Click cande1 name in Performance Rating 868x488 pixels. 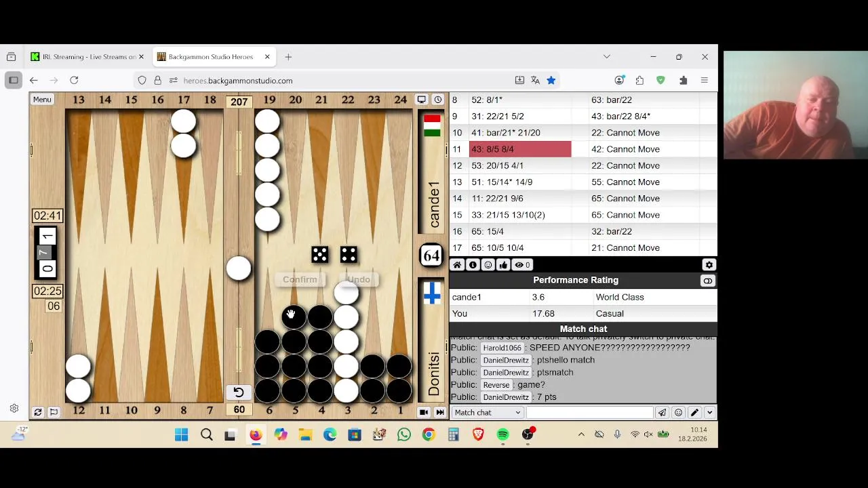tap(467, 297)
